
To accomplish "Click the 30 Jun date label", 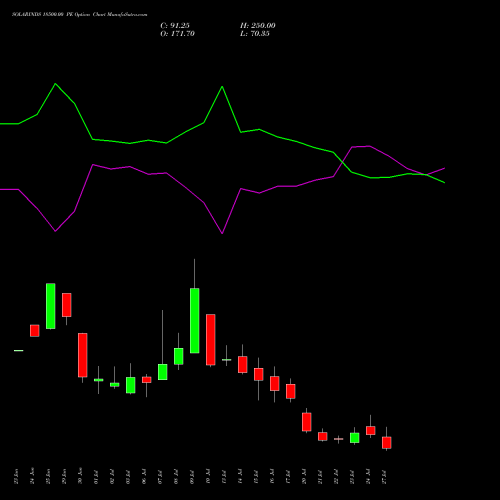I will click(x=80, y=476).
